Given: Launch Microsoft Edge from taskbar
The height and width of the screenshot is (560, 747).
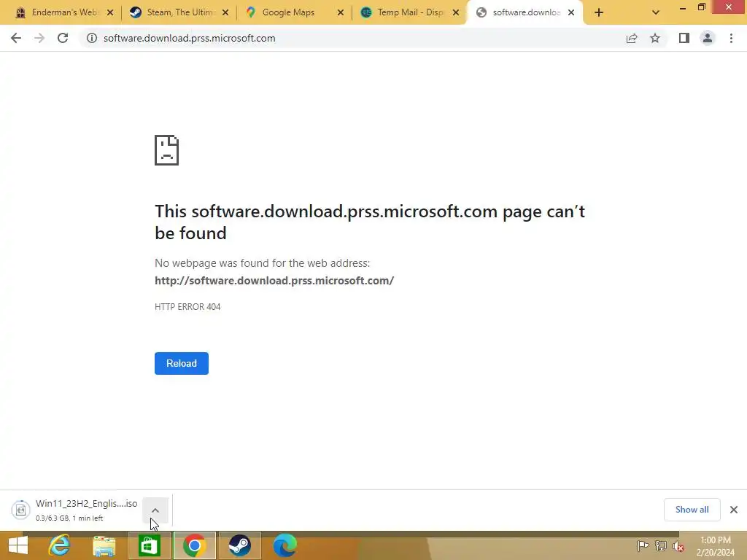Looking at the screenshot, I should tap(285, 545).
